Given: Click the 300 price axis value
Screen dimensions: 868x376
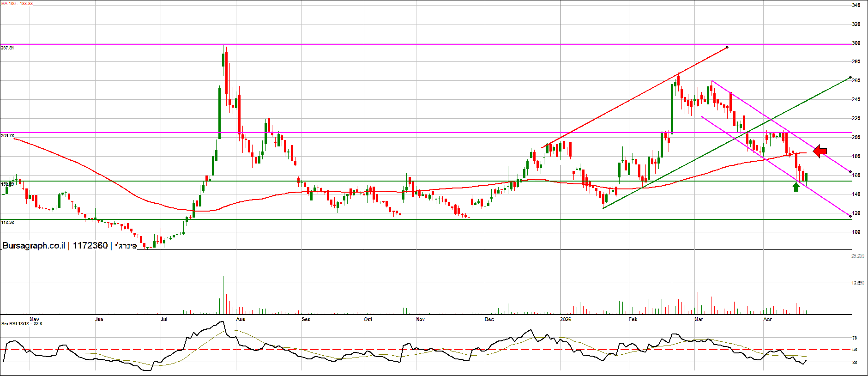Looking at the screenshot, I should [x=856, y=43].
